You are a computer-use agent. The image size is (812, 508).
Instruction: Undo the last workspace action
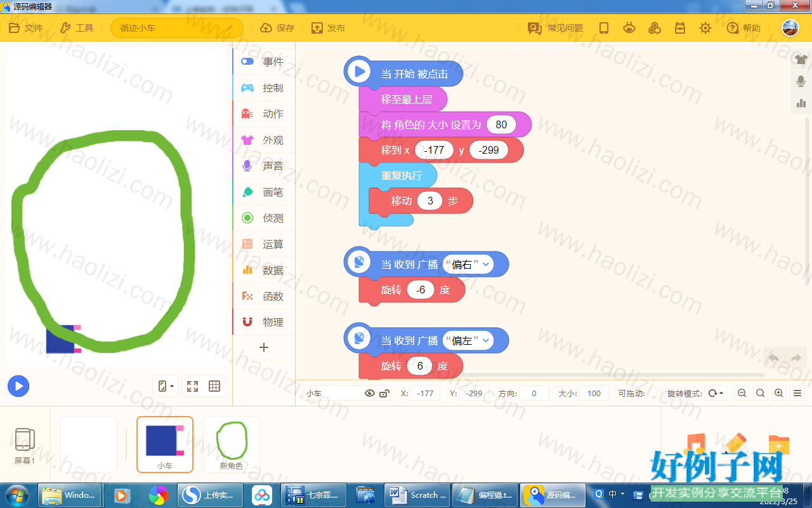774,358
